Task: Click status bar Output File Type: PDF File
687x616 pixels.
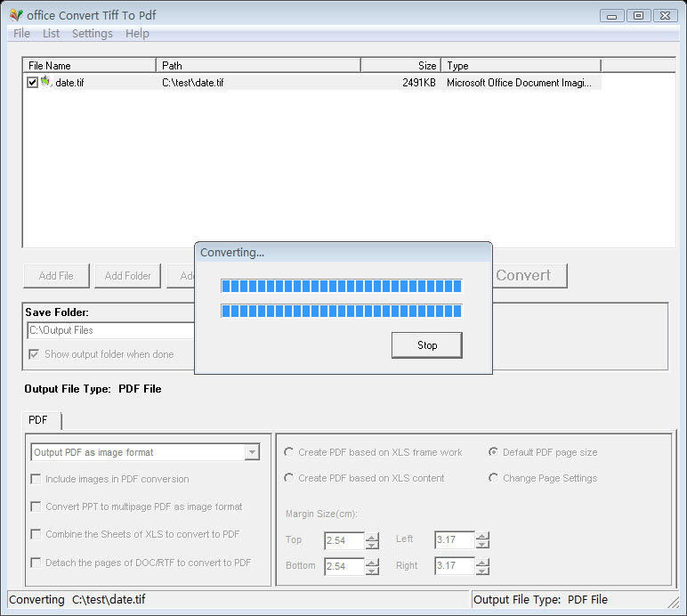Action: 540,599
